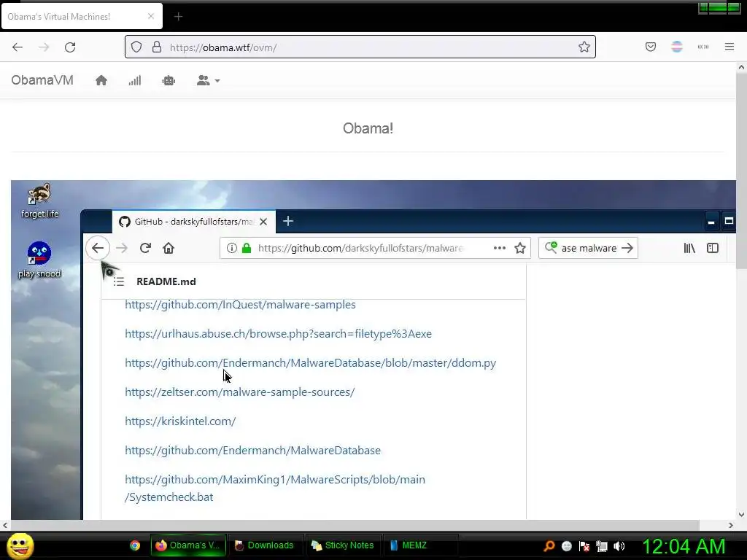Image resolution: width=747 pixels, height=560 pixels.
Task: Click the tray magnifier search icon
Action: (x=549, y=546)
